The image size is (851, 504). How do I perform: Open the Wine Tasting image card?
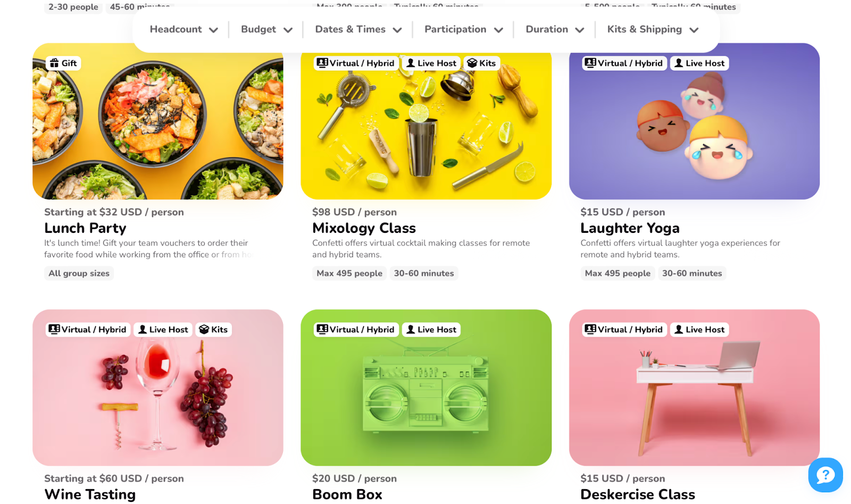pos(158,388)
